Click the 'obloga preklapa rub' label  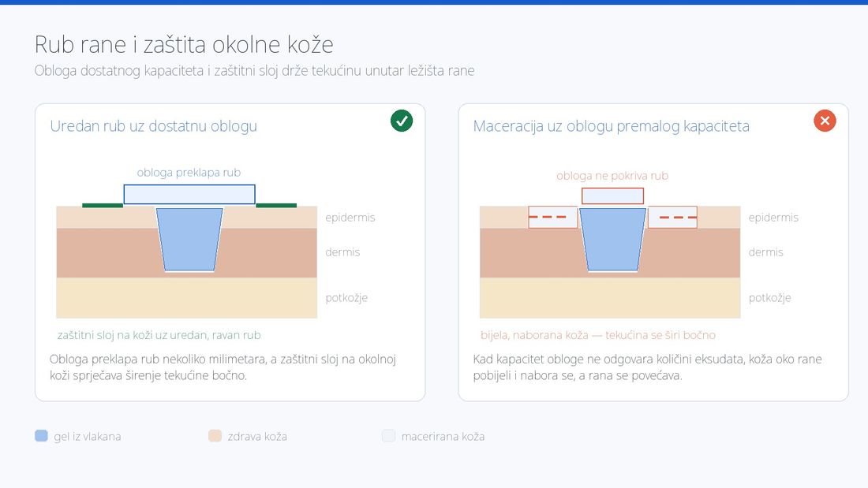point(189,173)
